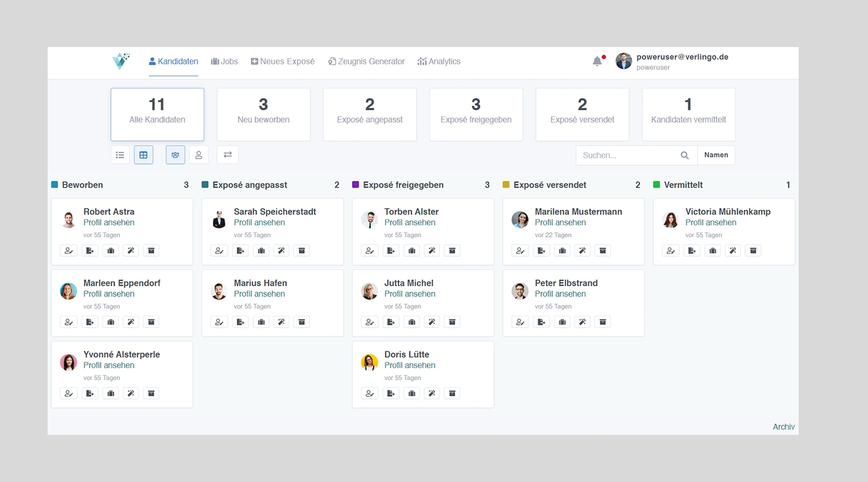
Task: Open the Namen search filter dropdown
Action: (x=716, y=155)
